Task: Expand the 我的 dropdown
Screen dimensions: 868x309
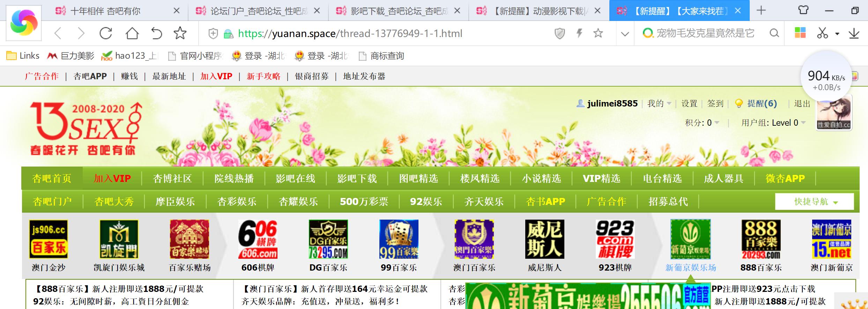Action: point(659,103)
